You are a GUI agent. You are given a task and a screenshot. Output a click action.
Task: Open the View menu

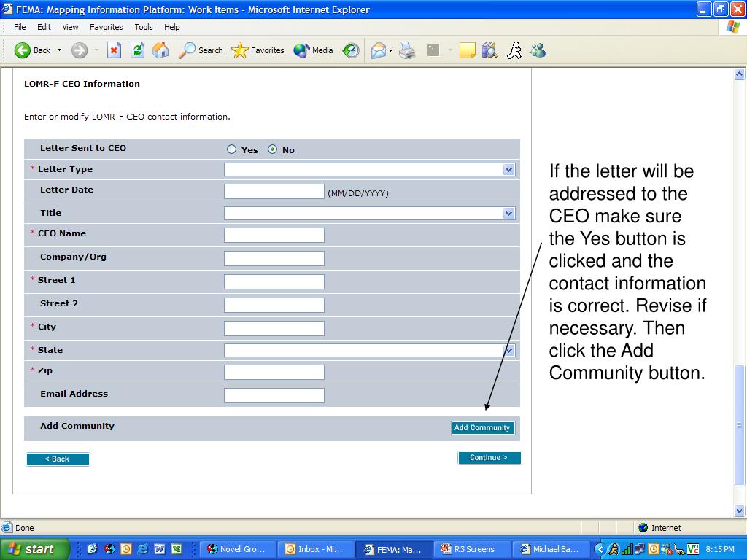[x=70, y=27]
